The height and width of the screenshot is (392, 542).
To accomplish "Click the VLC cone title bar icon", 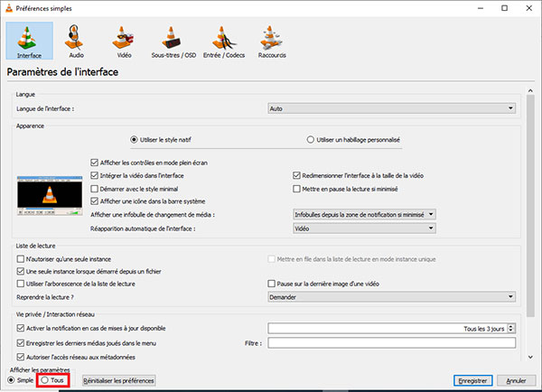I will [x=9, y=8].
